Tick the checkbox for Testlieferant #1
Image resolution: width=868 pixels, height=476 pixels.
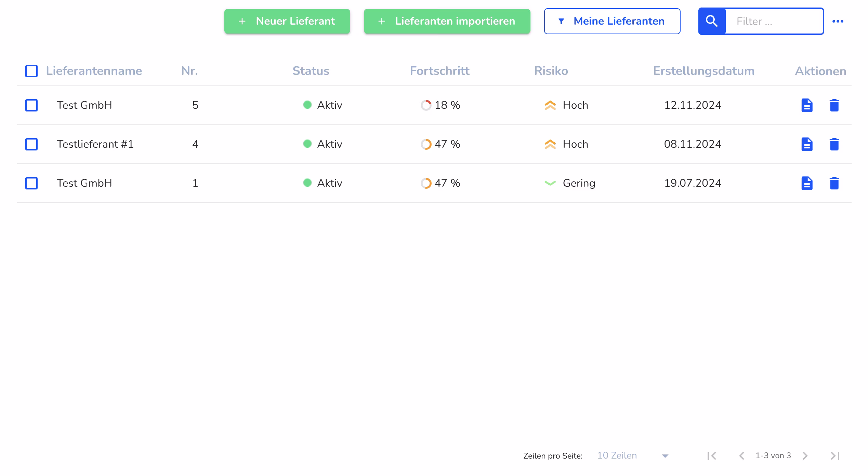point(31,144)
